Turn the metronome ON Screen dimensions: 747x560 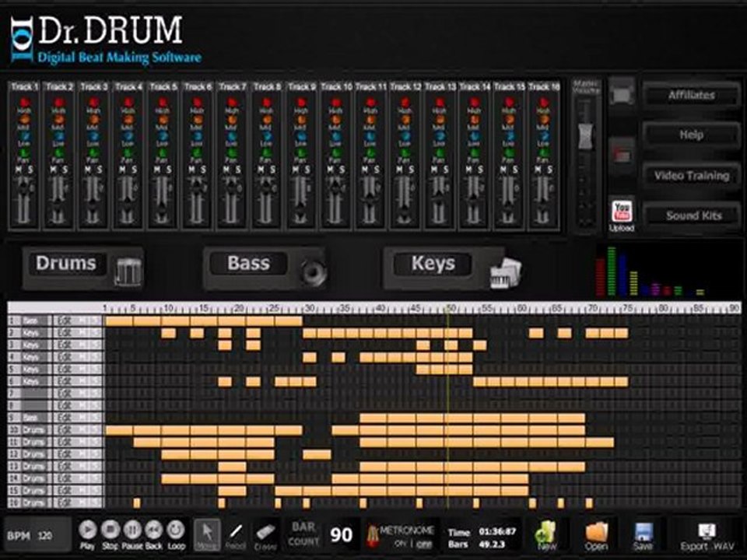400,544
